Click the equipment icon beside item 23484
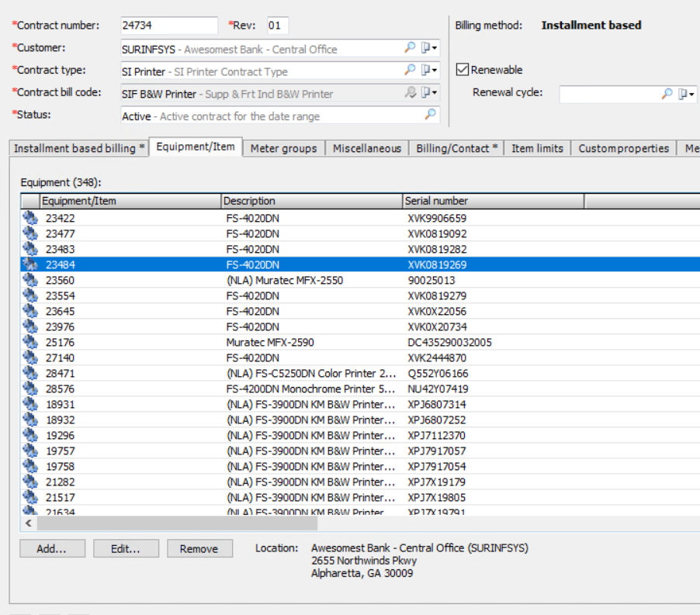The image size is (700, 615). (30, 264)
